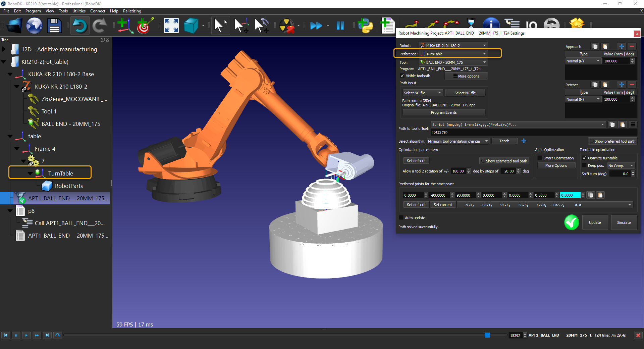Collapse the TurnTable tree node

pyautogui.click(x=30, y=173)
